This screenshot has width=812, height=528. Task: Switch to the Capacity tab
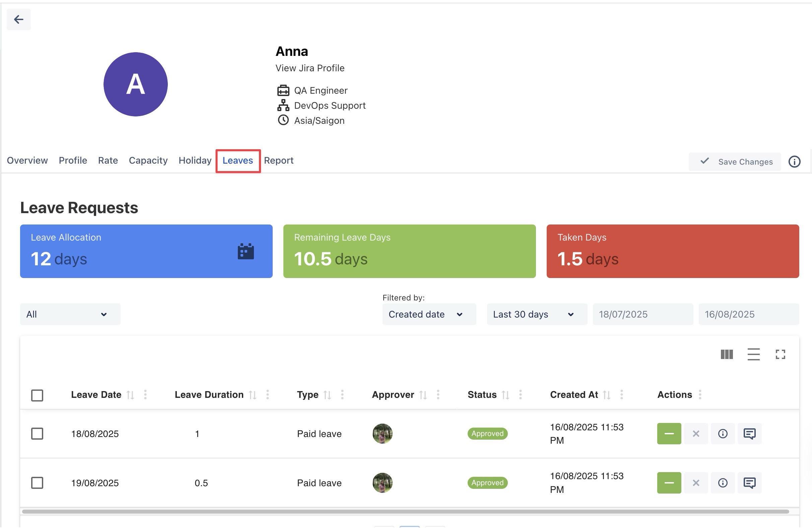tap(148, 161)
